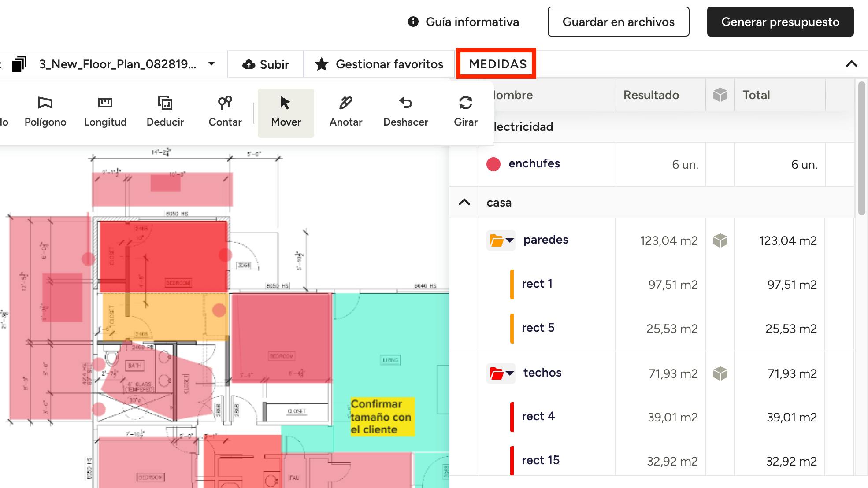Screen dimensions: 868x488
Task: Activate the Deducir tool
Action: (165, 112)
